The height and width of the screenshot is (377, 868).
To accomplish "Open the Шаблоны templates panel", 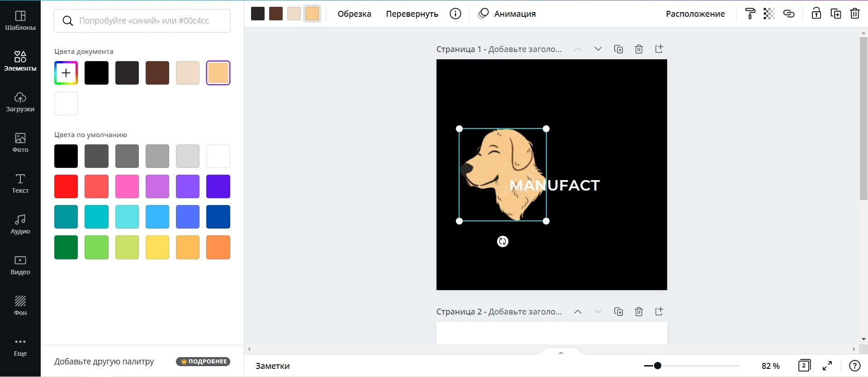I will 20,21.
